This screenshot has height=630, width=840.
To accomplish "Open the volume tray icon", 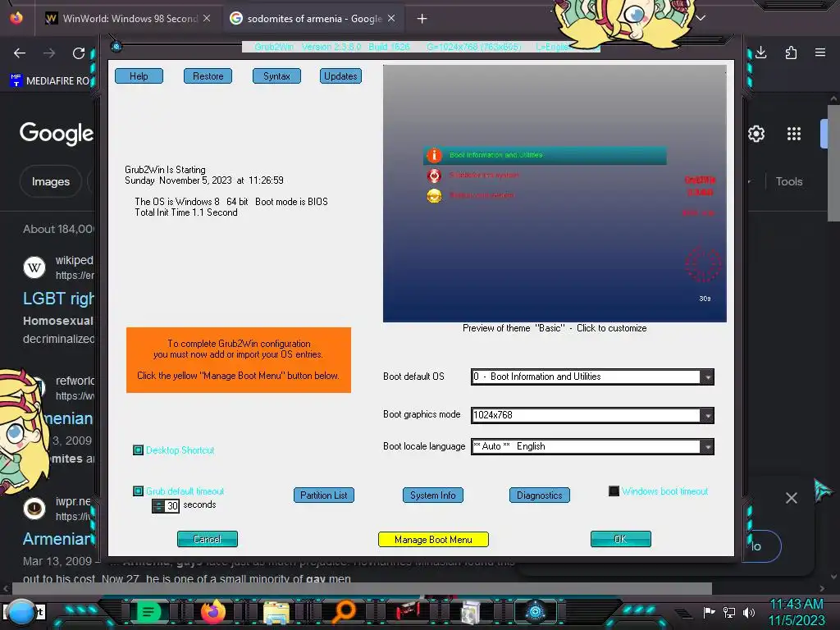I will 749,612.
